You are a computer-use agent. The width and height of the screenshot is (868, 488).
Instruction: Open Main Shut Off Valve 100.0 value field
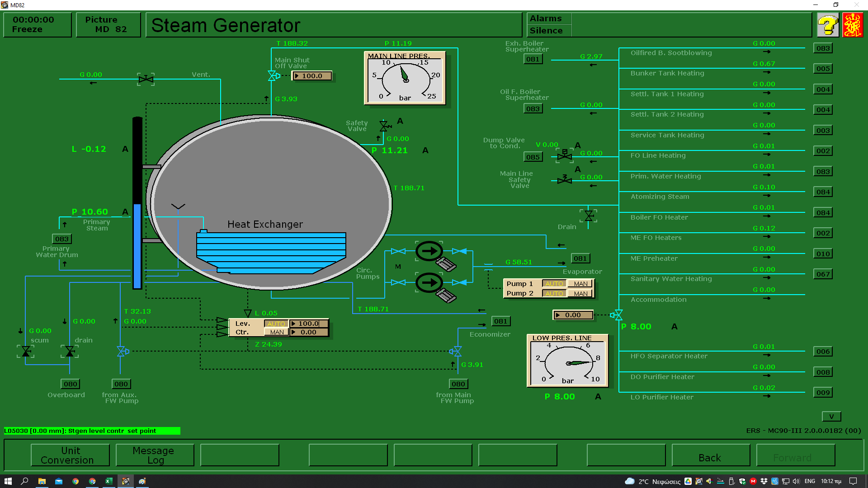click(312, 76)
